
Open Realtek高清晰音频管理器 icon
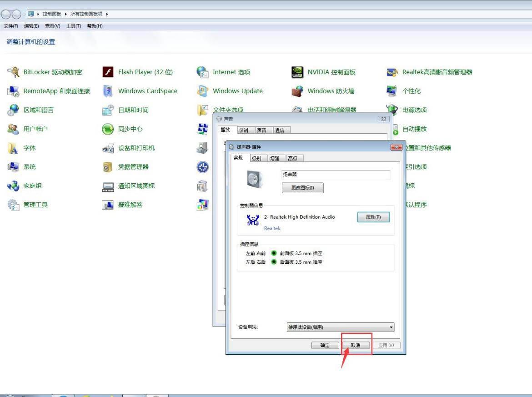coord(392,72)
